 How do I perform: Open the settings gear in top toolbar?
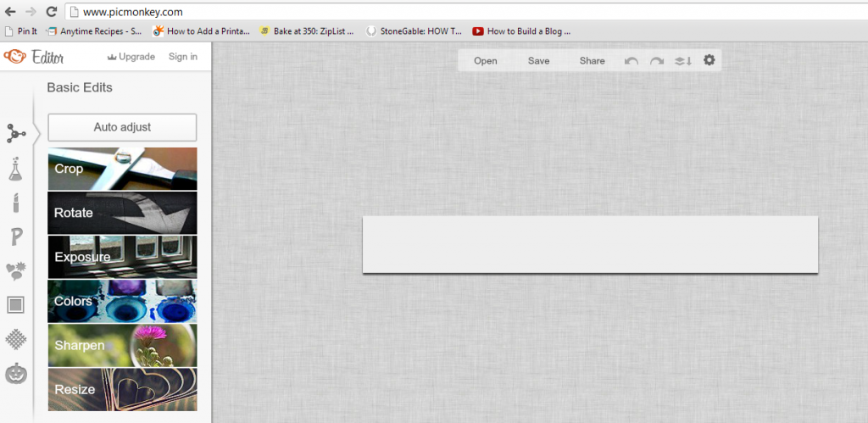[x=709, y=60]
